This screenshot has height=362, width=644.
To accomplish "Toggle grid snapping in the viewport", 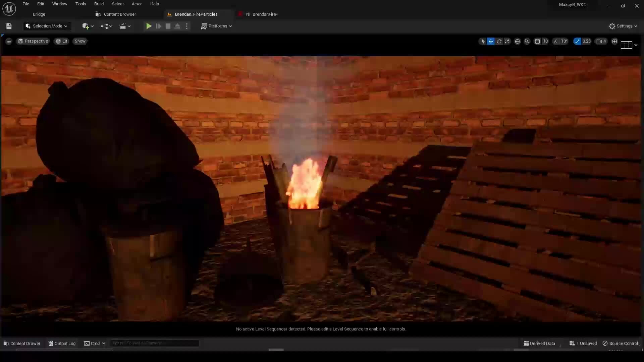I will coord(538,41).
